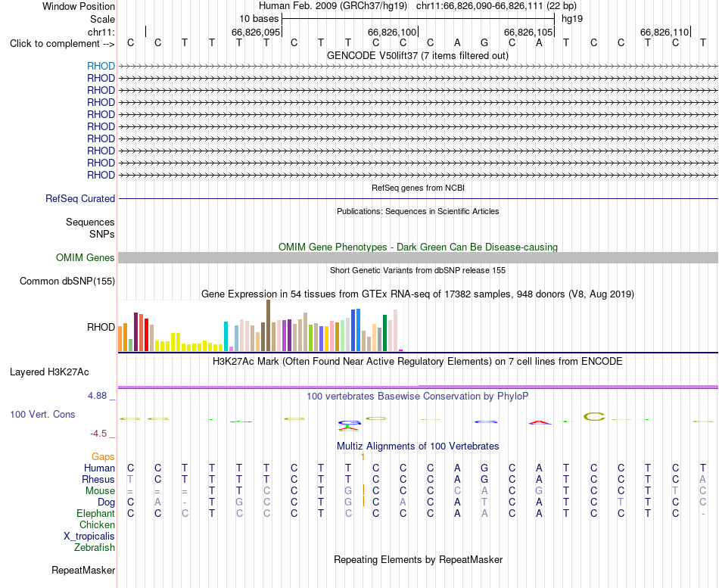The width and height of the screenshot is (719, 588).
Task: Click the "Chicken" alignment row label
Action: 97,524
